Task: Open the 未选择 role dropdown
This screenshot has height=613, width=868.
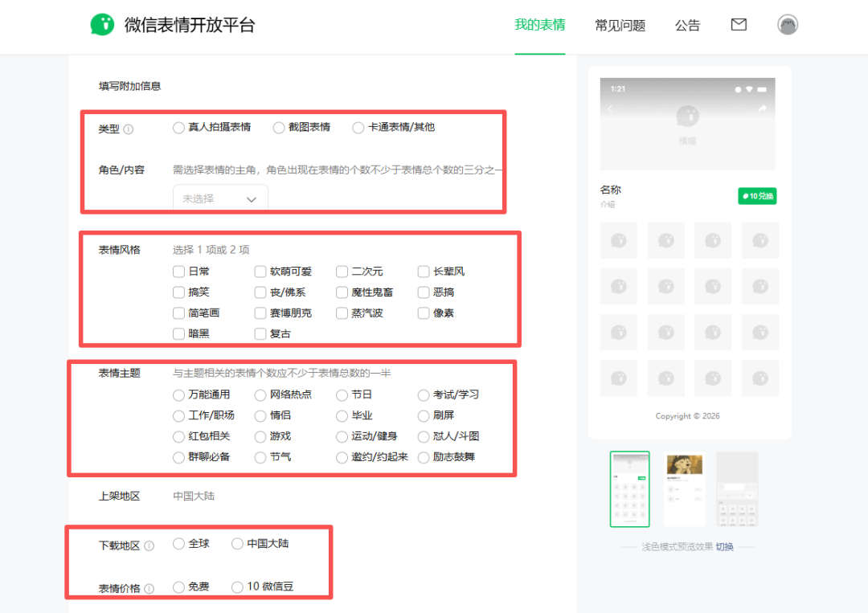Action: tap(219, 198)
